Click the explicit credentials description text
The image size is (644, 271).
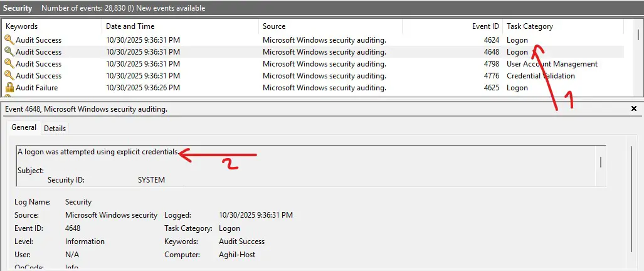98,152
